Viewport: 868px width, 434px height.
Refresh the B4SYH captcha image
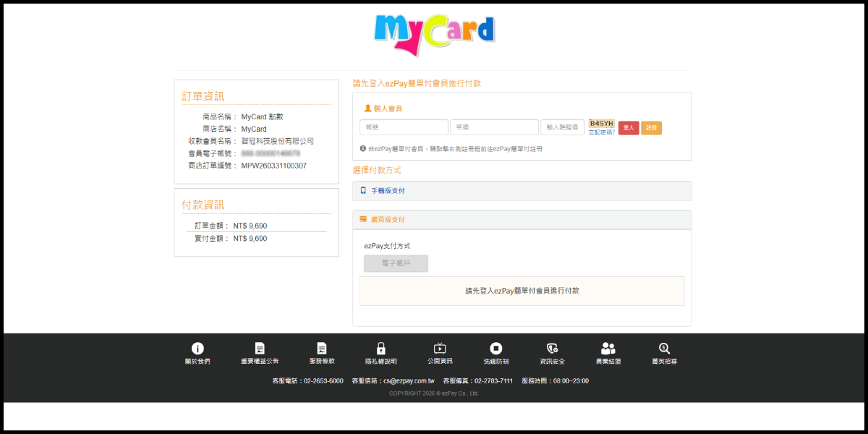(601, 123)
